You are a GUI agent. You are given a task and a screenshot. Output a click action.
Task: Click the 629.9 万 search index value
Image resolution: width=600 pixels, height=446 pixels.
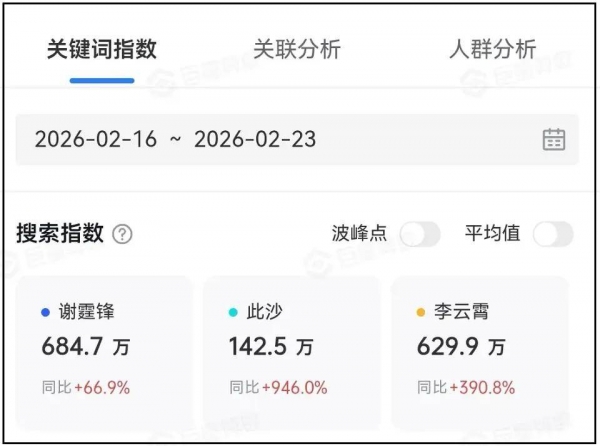pos(460,347)
